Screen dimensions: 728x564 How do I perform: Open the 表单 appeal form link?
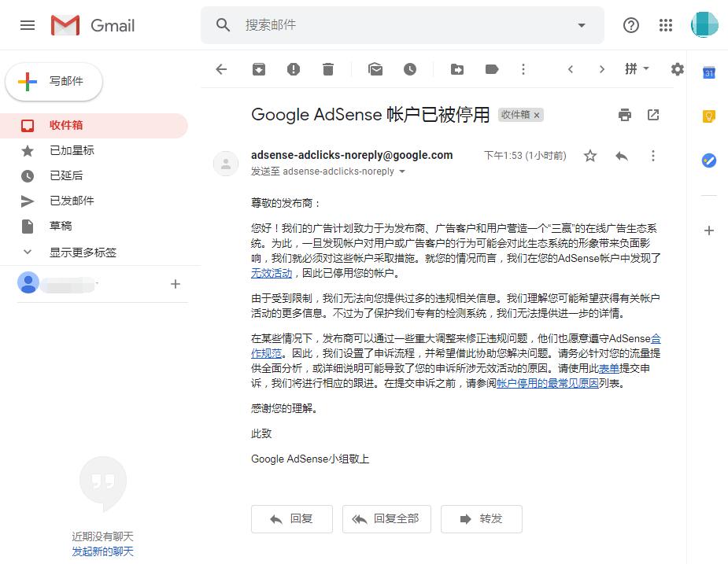[608, 369]
